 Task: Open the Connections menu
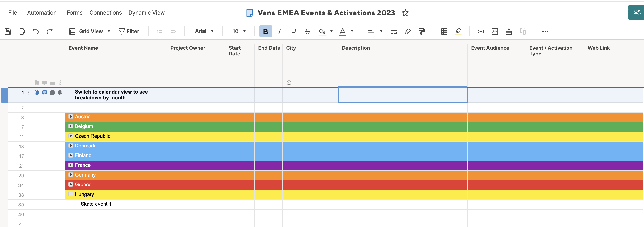click(105, 12)
